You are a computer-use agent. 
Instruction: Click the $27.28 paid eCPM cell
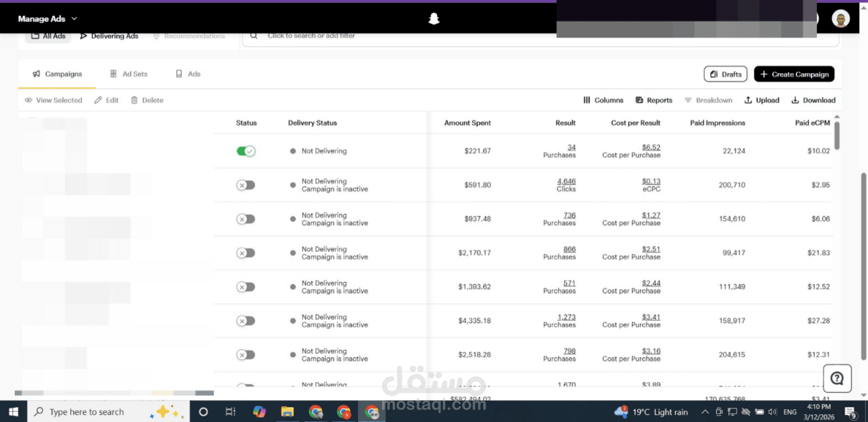819,321
